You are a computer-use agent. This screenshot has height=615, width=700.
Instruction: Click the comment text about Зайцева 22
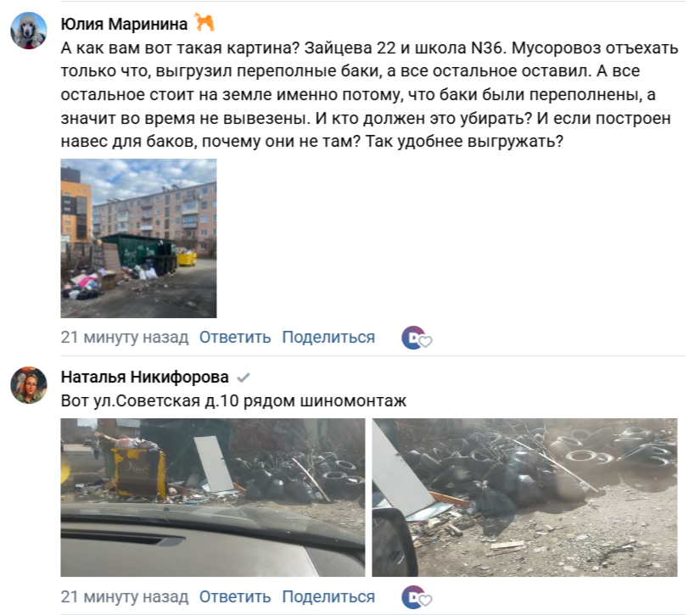[370, 94]
